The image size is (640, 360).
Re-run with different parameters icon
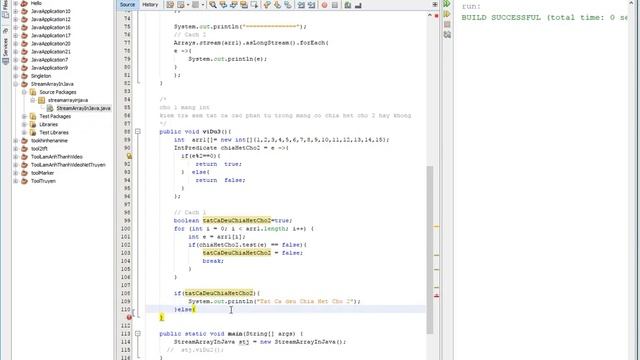pos(447,14)
